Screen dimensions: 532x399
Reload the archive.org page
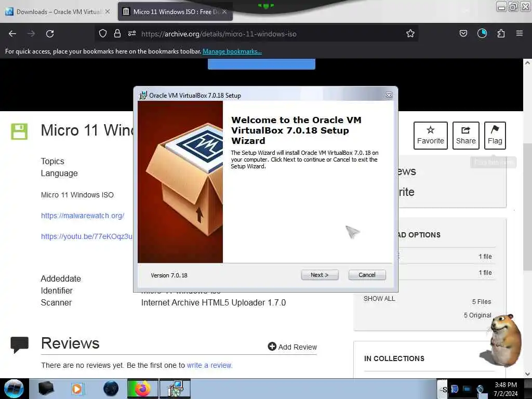50,34
